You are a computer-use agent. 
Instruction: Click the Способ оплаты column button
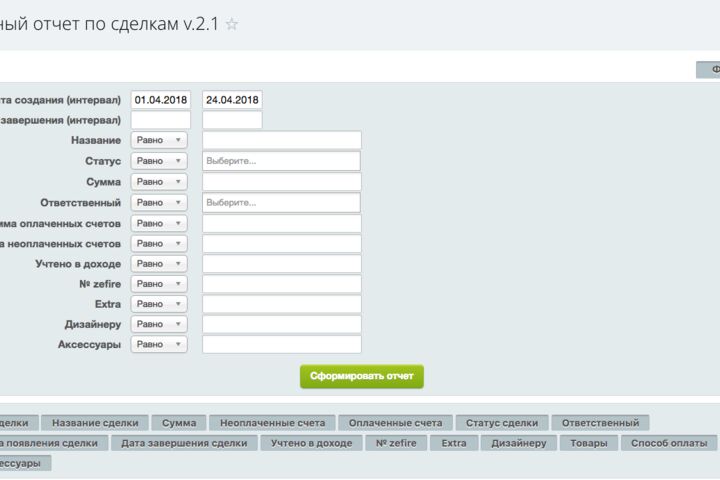click(x=669, y=443)
